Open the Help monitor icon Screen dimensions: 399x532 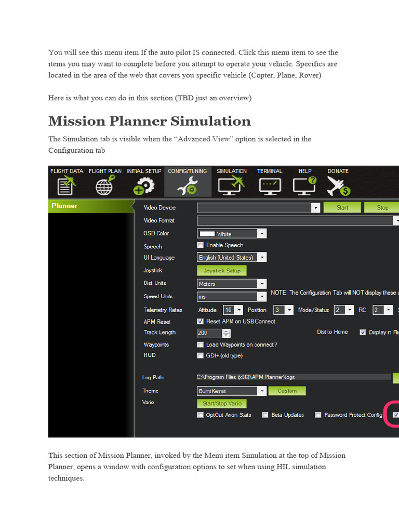pos(304,186)
